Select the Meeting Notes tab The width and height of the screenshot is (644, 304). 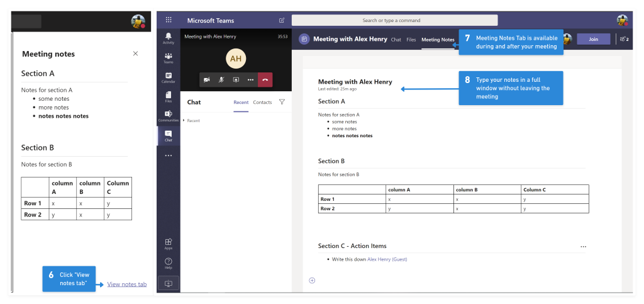(438, 40)
